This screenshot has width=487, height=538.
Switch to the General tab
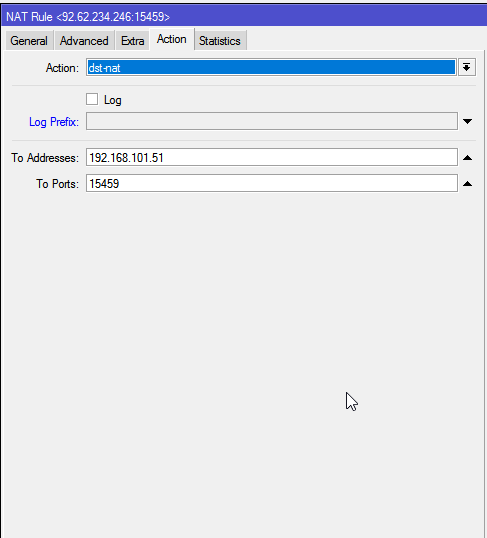click(29, 41)
